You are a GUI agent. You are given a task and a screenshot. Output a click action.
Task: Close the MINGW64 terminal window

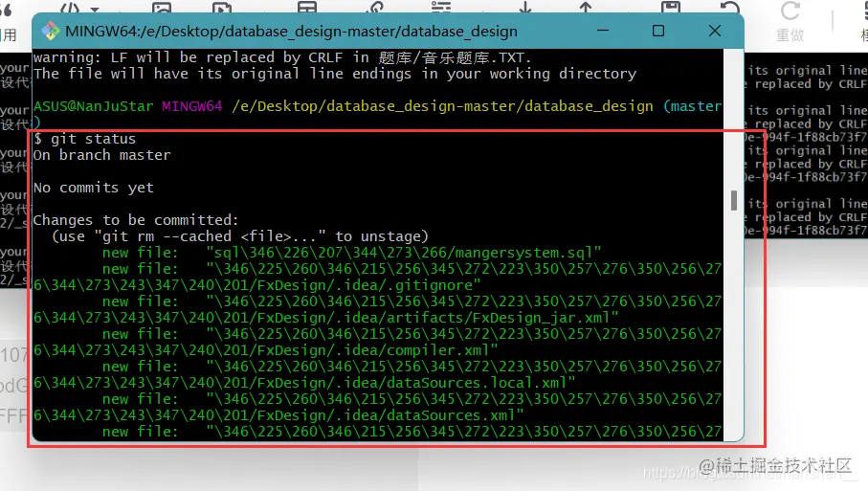point(715,31)
